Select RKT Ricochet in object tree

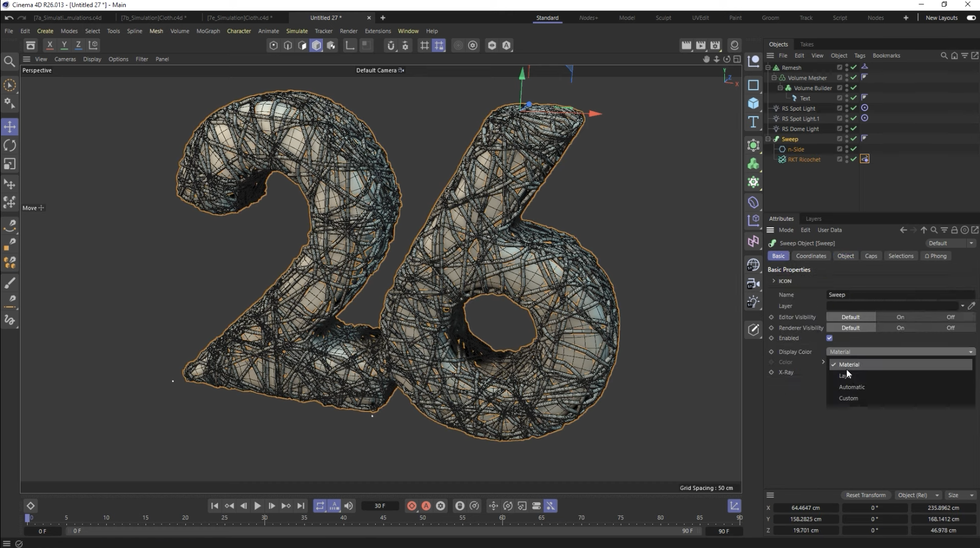(803, 160)
